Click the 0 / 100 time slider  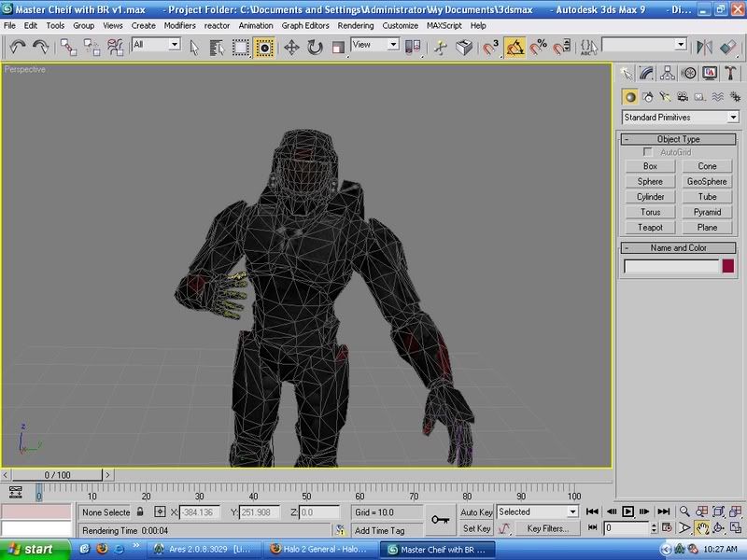[57, 475]
